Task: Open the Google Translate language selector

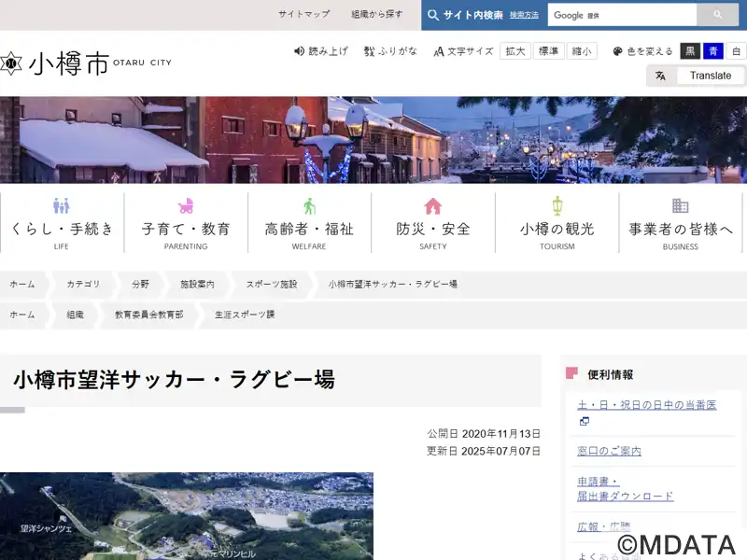Action: click(698, 76)
